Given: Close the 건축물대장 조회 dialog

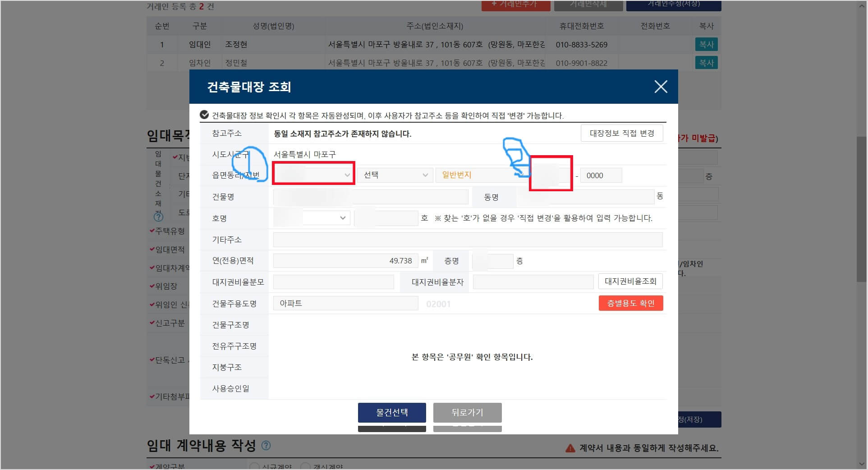Looking at the screenshot, I should (x=661, y=87).
